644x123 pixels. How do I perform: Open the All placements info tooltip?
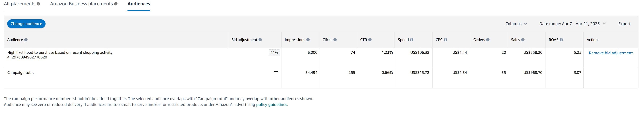tap(38, 4)
